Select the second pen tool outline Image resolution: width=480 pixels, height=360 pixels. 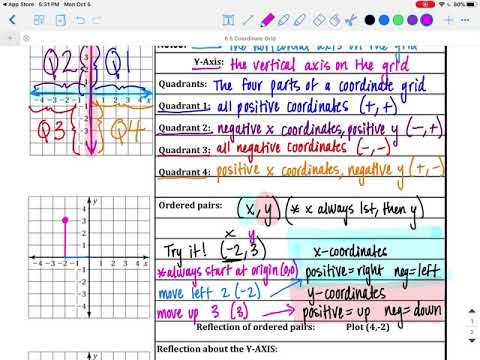[x=283, y=20]
